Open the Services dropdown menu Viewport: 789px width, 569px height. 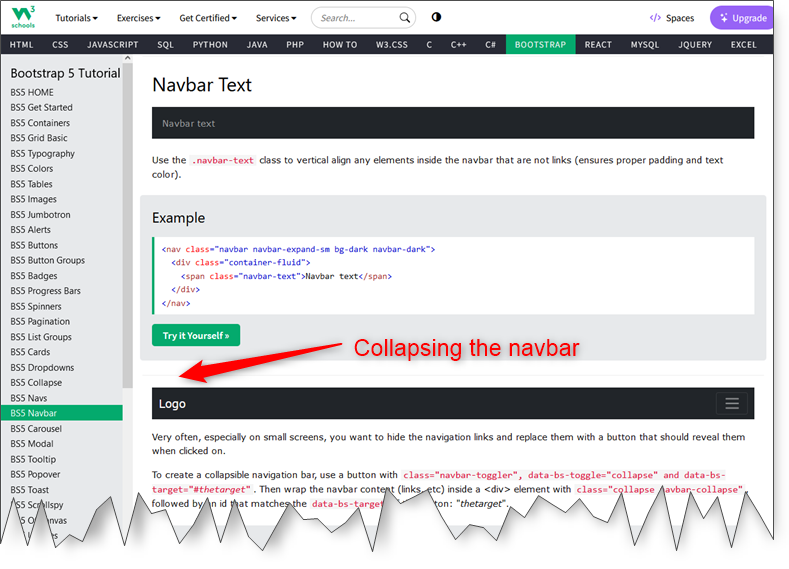(x=275, y=18)
